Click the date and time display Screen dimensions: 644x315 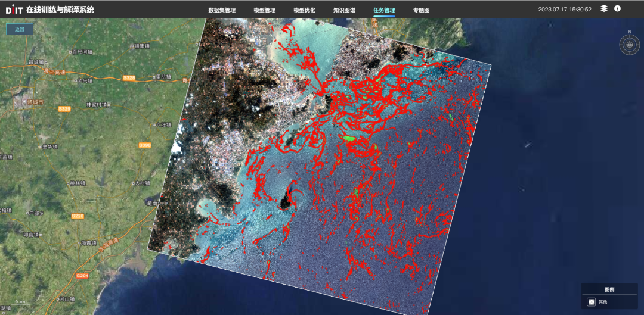[x=564, y=10]
